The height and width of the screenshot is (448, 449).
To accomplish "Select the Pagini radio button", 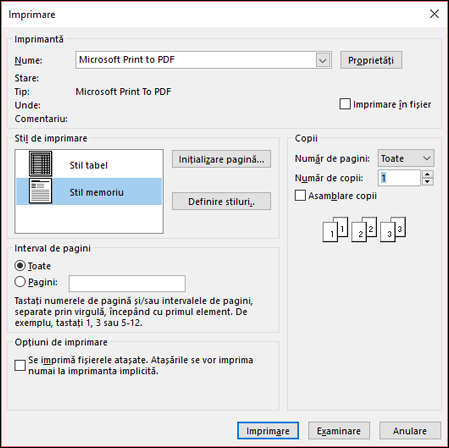I will 20,282.
